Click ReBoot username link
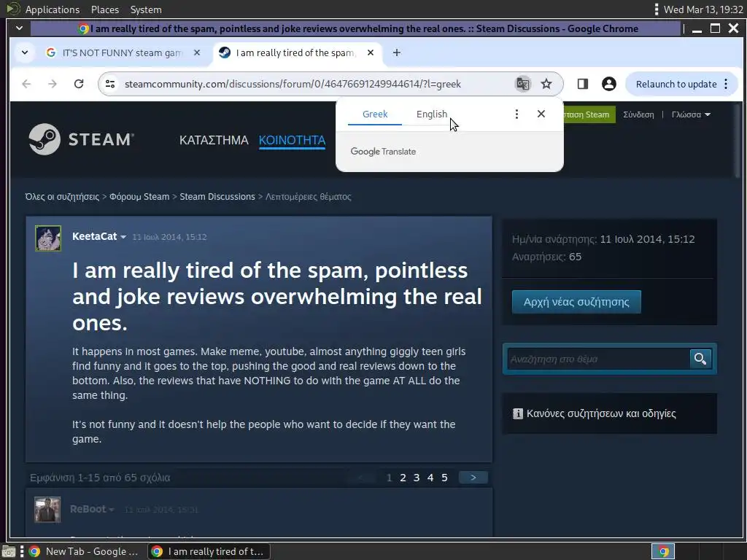The height and width of the screenshot is (560, 747). [88, 509]
